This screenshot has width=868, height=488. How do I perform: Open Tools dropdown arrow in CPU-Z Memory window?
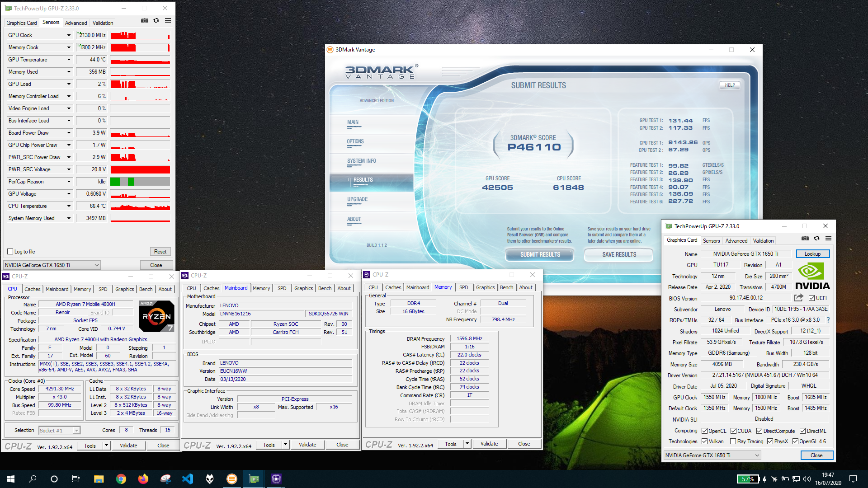pyautogui.click(x=467, y=444)
